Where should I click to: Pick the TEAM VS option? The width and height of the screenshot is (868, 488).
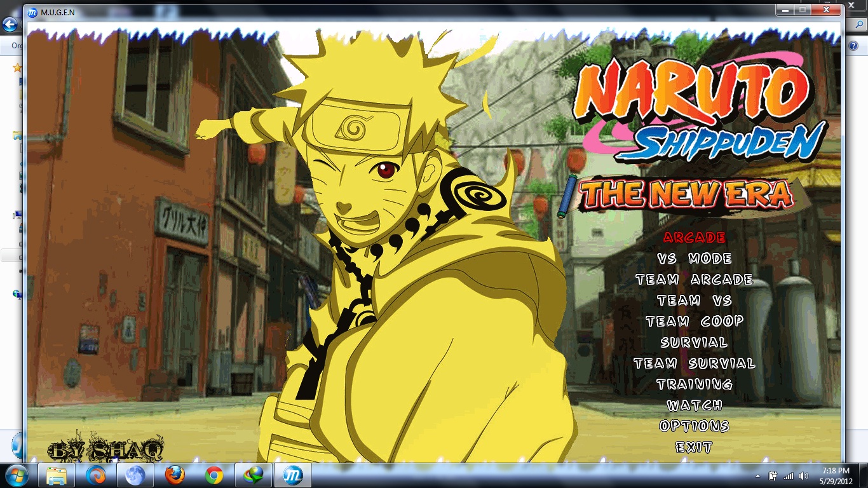point(694,301)
